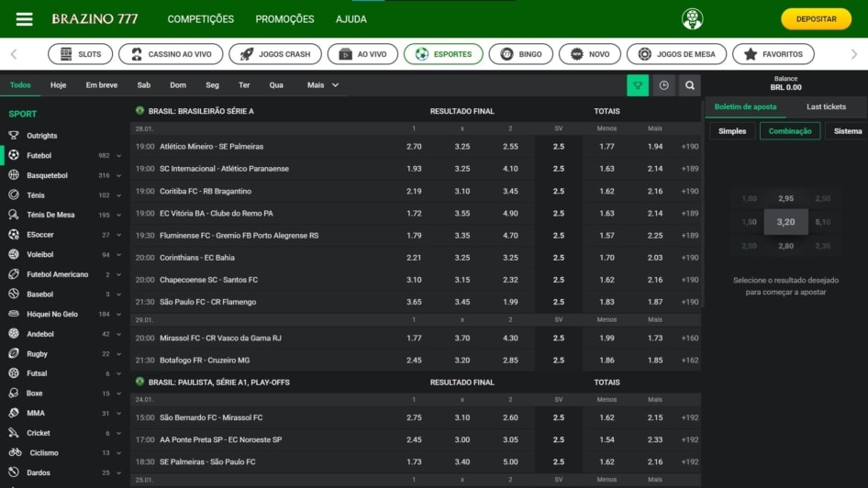Pick odds 2.70 for Atlético Mineiro win
Image resolution: width=868 pixels, height=488 pixels.
414,147
